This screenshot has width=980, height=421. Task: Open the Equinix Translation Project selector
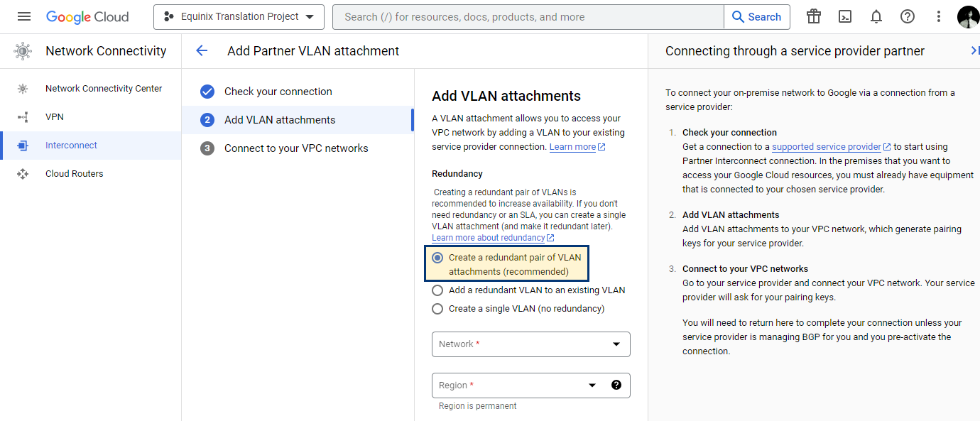[239, 16]
